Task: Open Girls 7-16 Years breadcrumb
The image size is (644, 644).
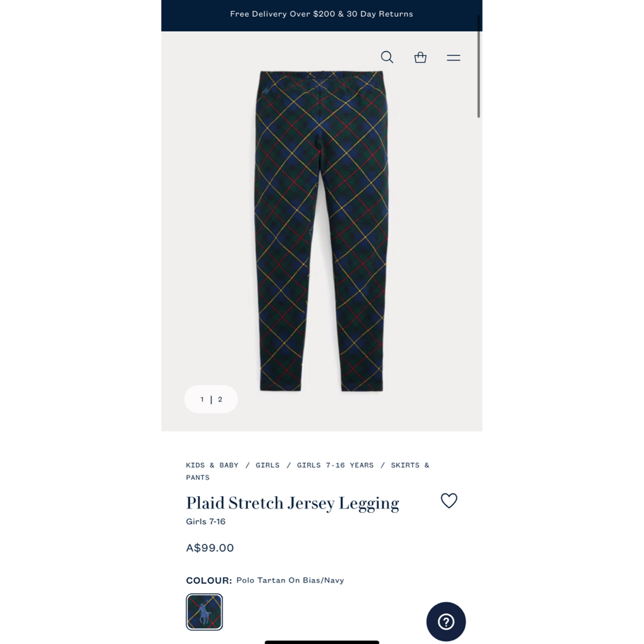Action: coord(335,465)
